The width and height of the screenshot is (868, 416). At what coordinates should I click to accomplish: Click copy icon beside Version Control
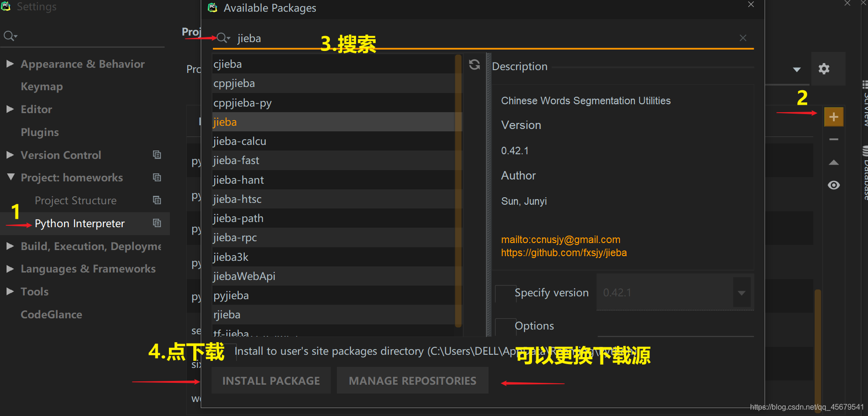click(157, 155)
